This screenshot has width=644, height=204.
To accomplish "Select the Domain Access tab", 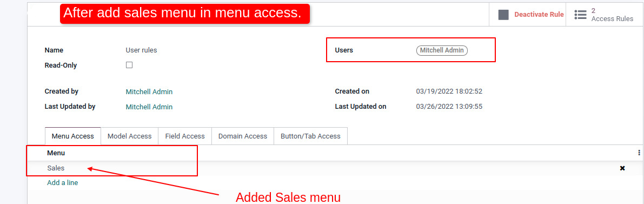I will tap(243, 136).
